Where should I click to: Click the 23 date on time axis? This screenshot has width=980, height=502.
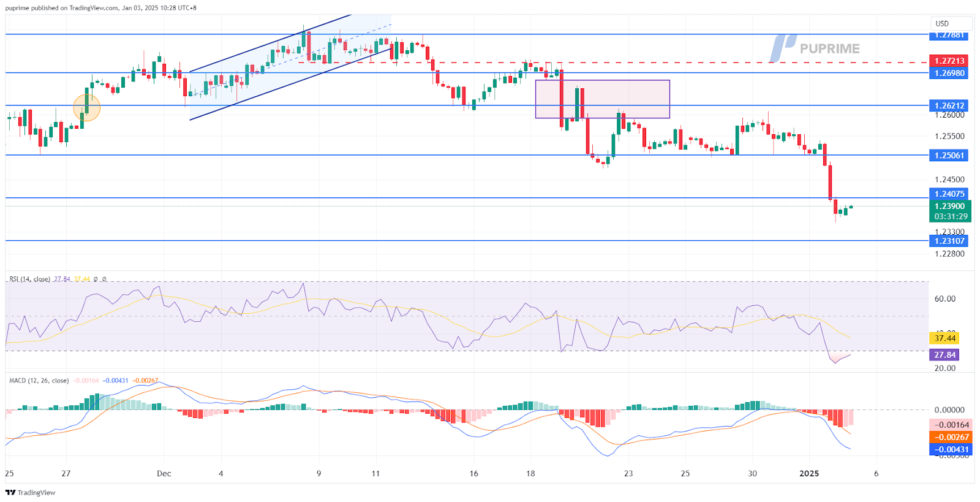[628, 473]
